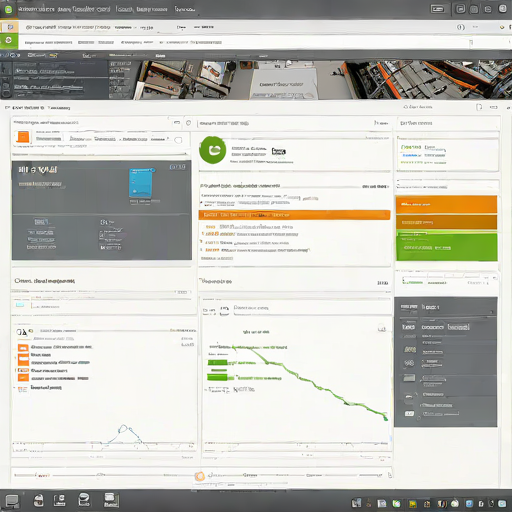Click the green square icon with the white ring
Image resolution: width=512 pixels, height=512 pixels.
coord(9,40)
